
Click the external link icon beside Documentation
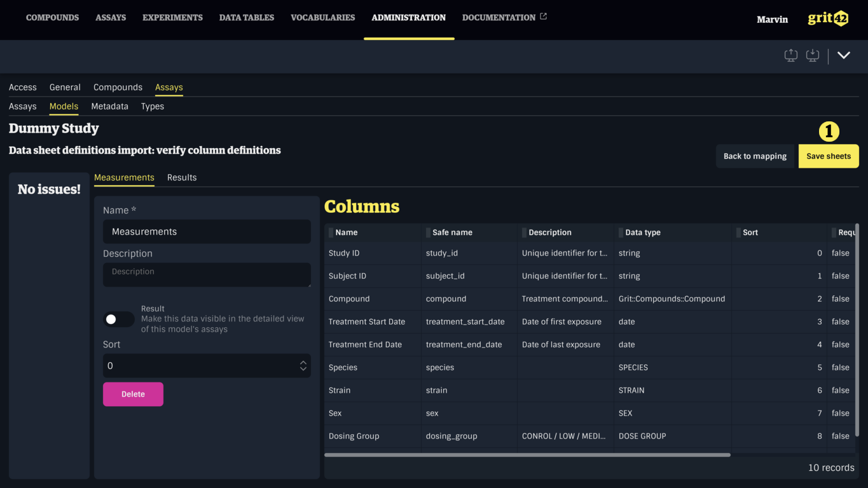coord(543,17)
